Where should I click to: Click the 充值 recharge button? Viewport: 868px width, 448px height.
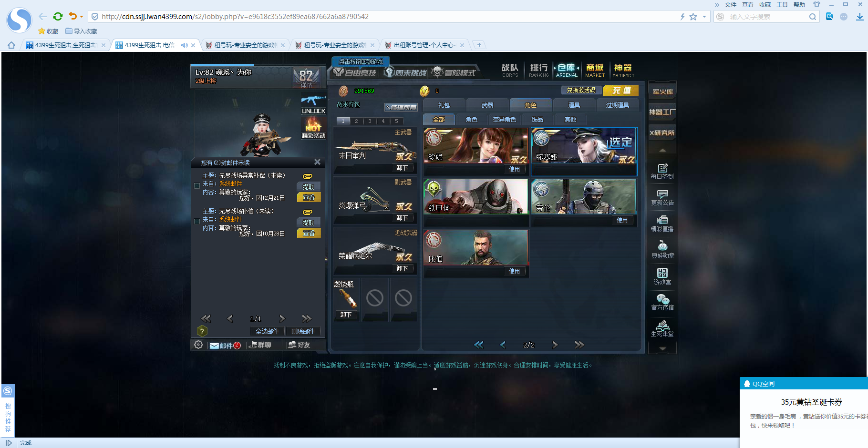point(621,90)
